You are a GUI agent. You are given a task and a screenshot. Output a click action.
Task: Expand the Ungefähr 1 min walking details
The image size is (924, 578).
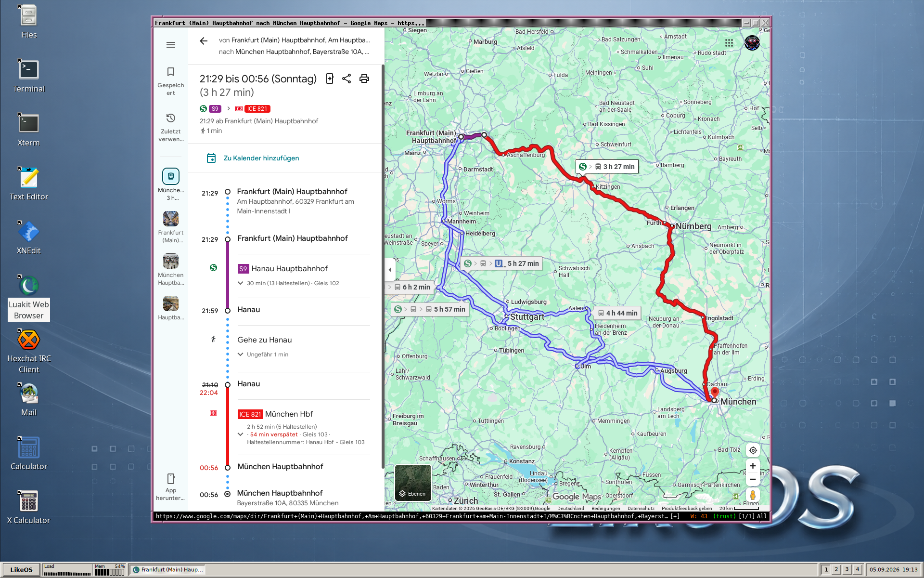tap(241, 355)
